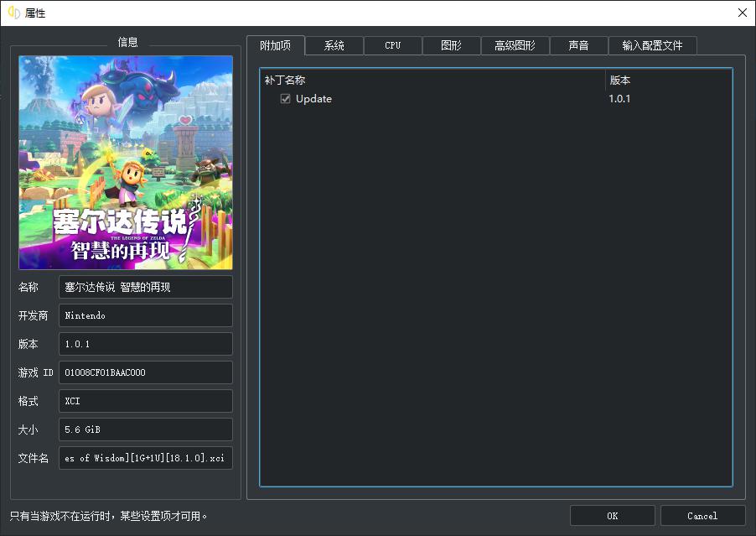Select the 游戏 ID field
756x536 pixels.
(x=146, y=372)
